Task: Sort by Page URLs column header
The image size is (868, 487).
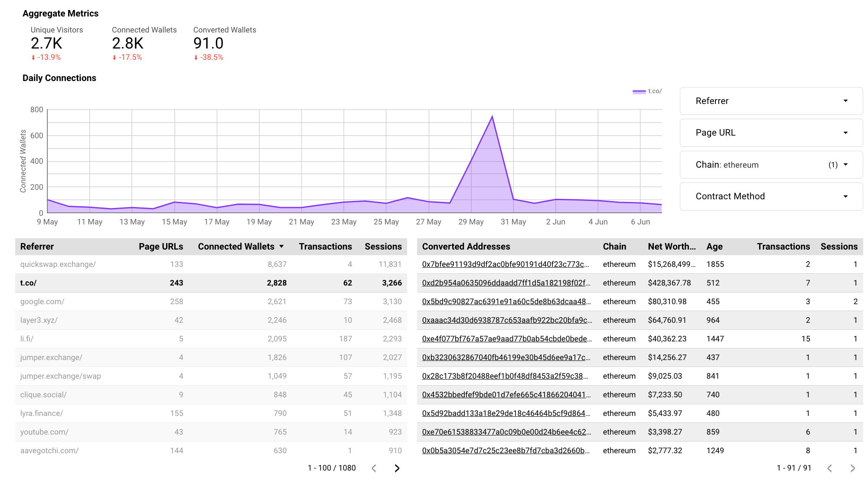Action: click(x=160, y=247)
